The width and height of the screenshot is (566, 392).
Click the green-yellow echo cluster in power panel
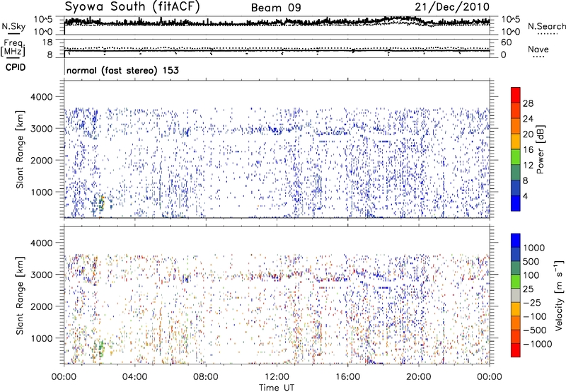(x=101, y=203)
